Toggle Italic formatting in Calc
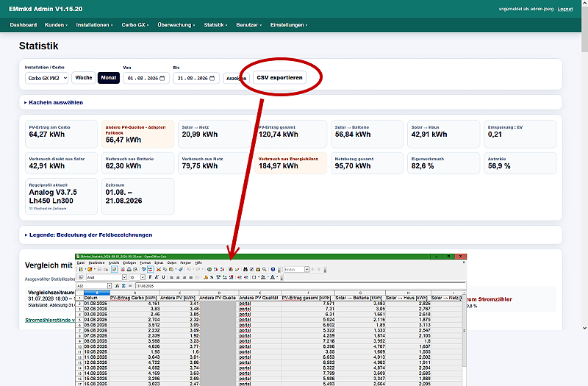Image resolution: width=588 pixels, height=386 pixels. click(x=157, y=277)
